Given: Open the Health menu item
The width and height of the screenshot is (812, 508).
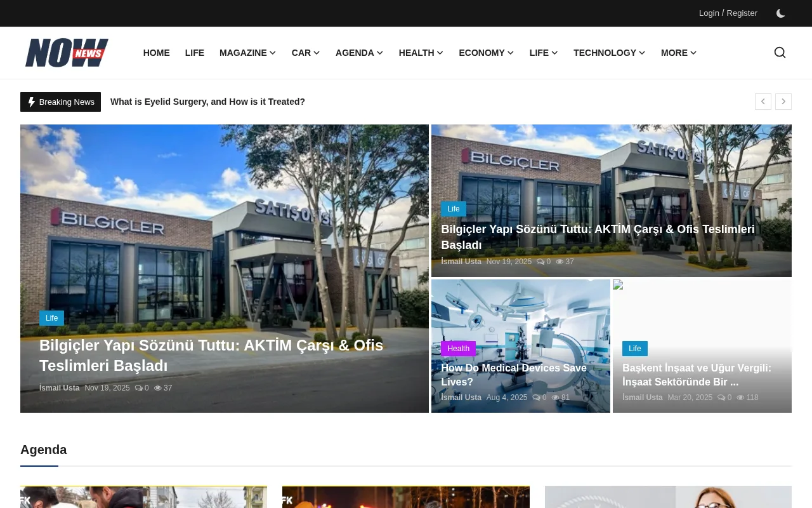Looking at the screenshot, I should click(x=421, y=53).
